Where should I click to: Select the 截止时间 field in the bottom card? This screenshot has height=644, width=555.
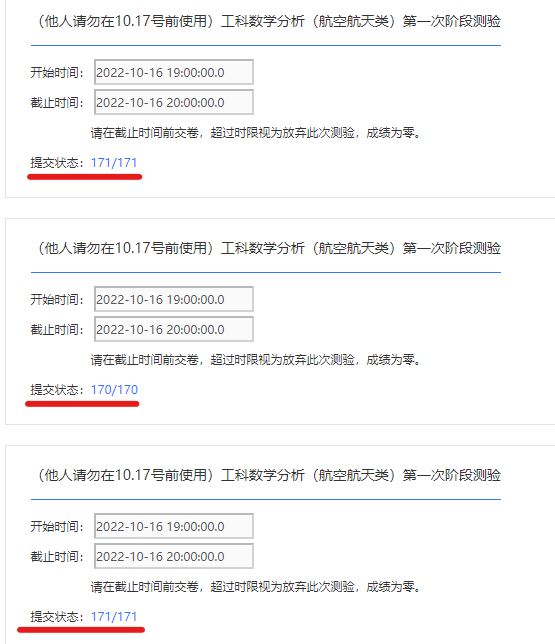pyautogui.click(x=174, y=557)
